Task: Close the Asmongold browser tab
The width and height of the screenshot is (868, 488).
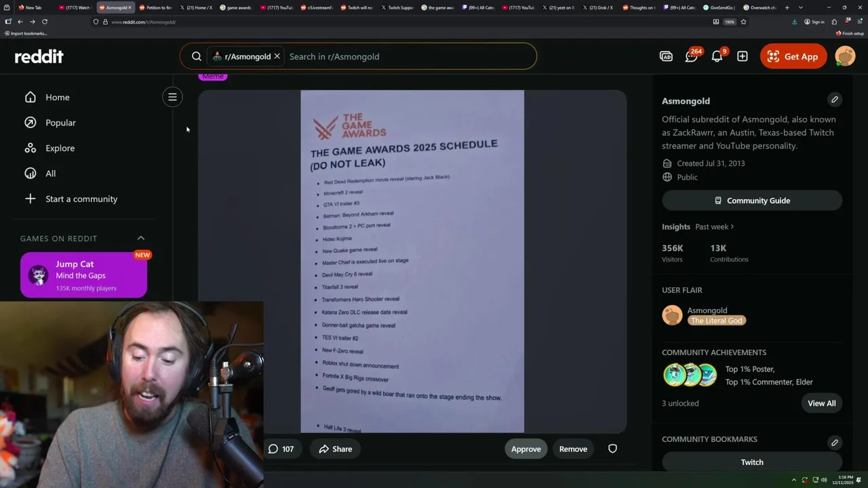Action: tap(130, 7)
